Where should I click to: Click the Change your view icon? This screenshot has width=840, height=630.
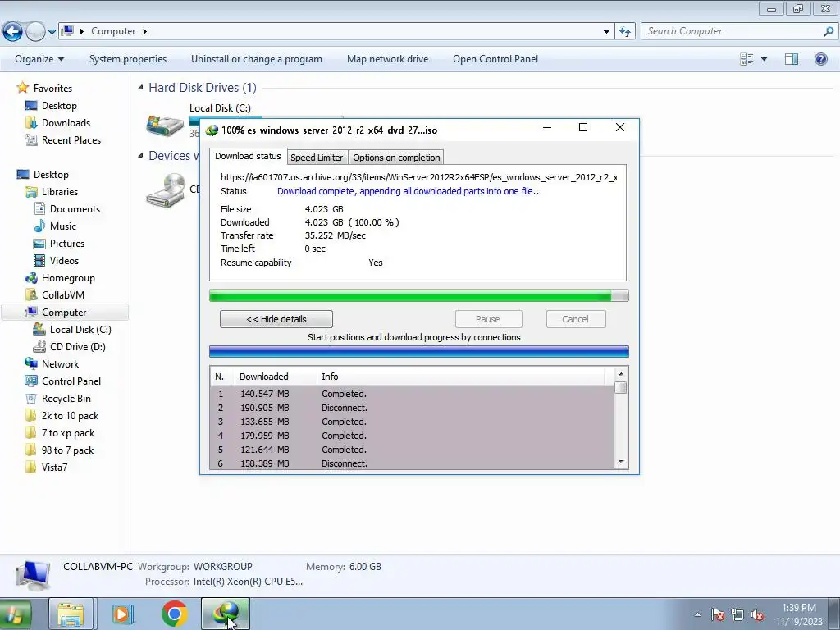pyautogui.click(x=746, y=59)
